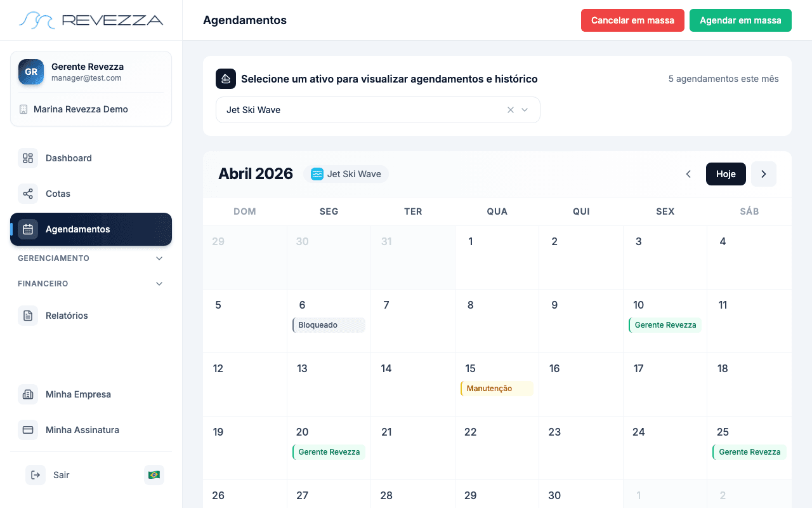Open Minha Empresa in the sidebar
Viewport: 812px width, 508px height.
coord(91,394)
